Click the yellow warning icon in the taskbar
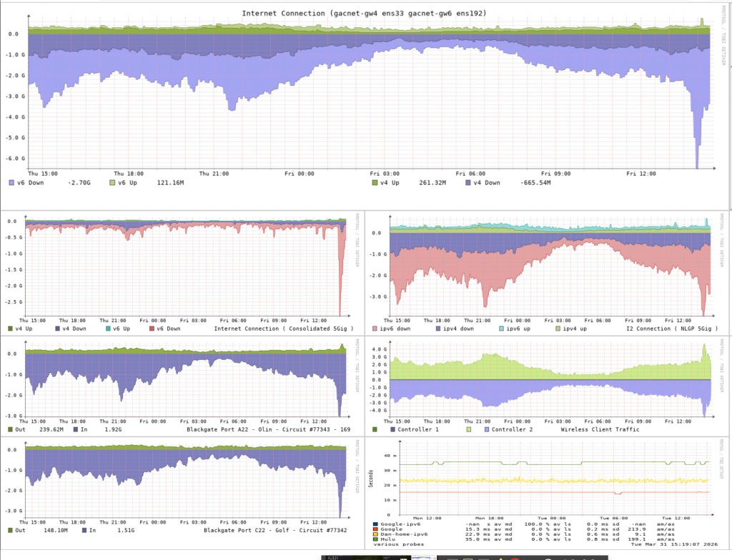The height and width of the screenshot is (560, 732). pyautogui.click(x=500, y=556)
